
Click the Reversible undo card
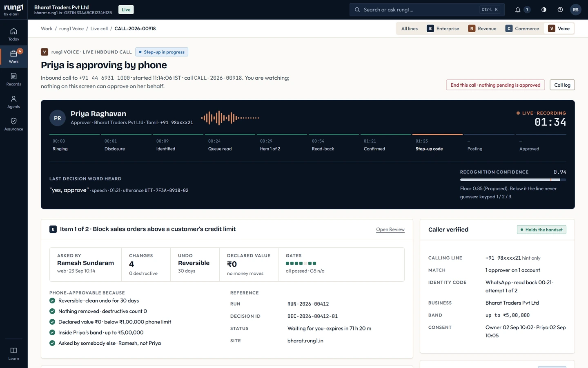(x=195, y=265)
